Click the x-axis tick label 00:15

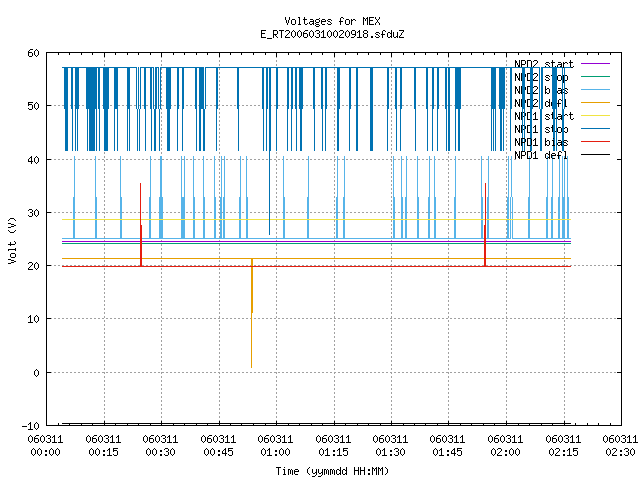(x=103, y=452)
